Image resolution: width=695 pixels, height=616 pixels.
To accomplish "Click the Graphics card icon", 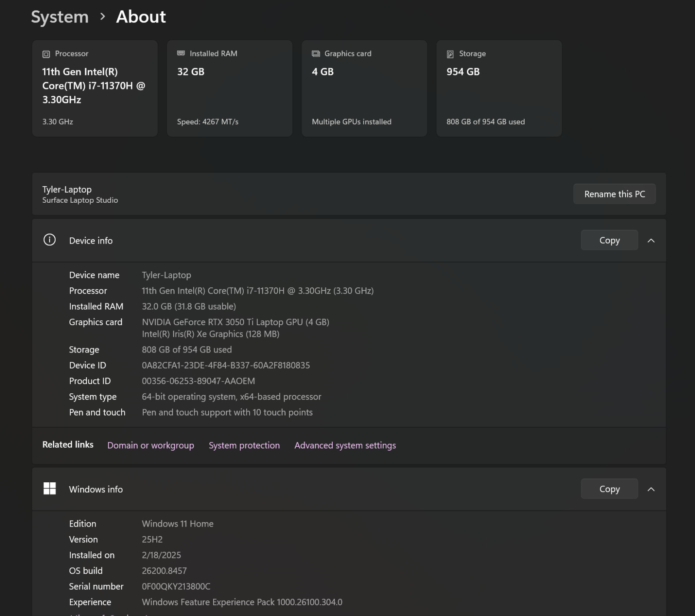I will click(316, 53).
